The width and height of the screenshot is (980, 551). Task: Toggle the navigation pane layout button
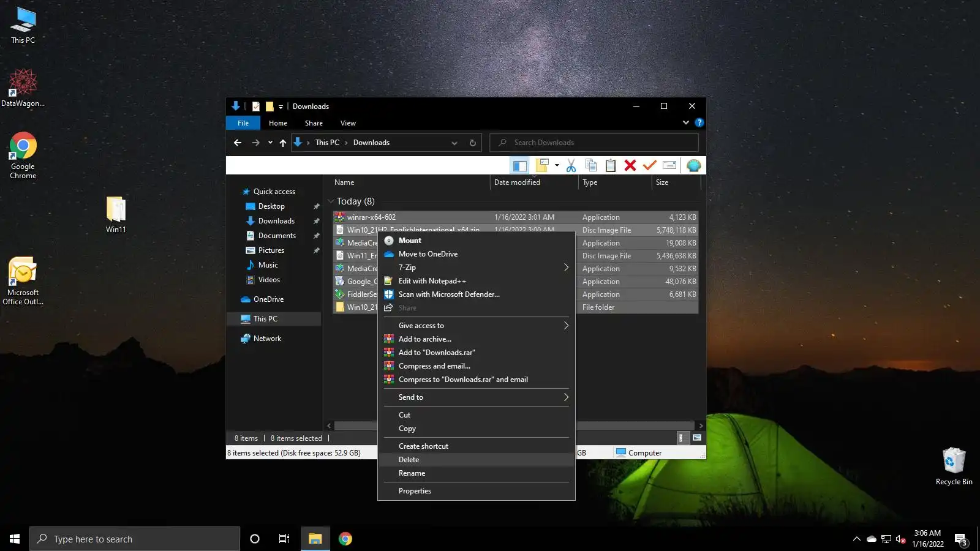pos(519,165)
